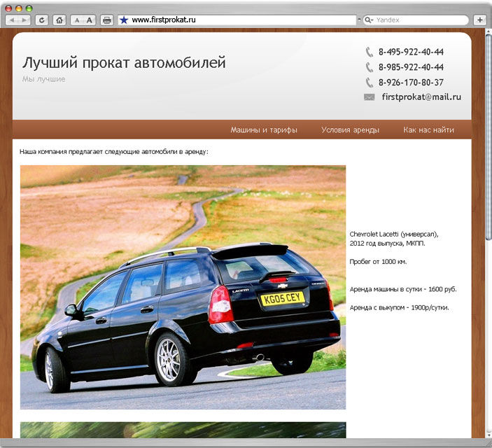The width and height of the screenshot is (492, 448).
Task: Click the address bar www.firstprokat.ru
Action: click(x=237, y=20)
